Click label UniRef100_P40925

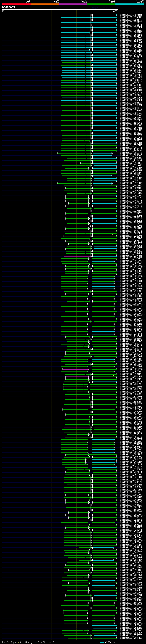pyautogui.click(x=131, y=316)
